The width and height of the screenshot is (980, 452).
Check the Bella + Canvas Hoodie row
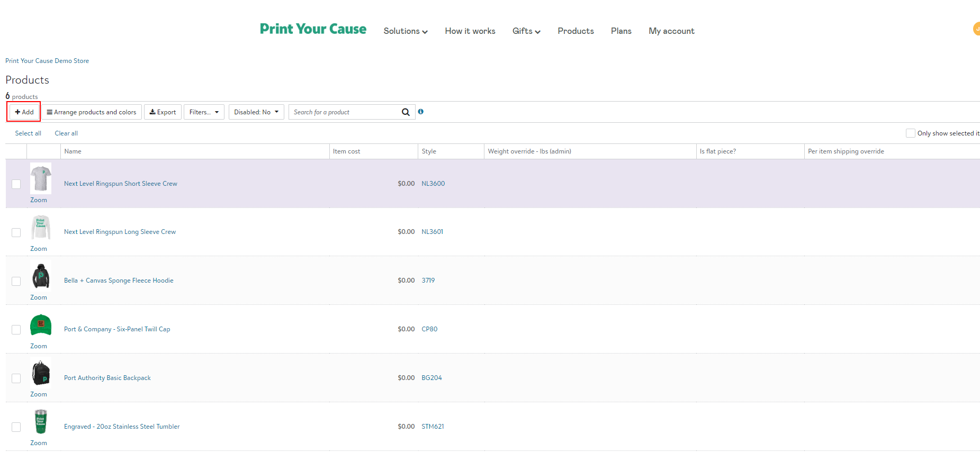16,281
